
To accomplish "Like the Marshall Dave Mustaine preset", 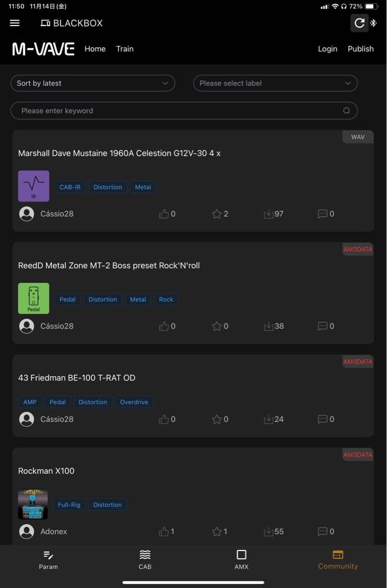I will coord(164,214).
